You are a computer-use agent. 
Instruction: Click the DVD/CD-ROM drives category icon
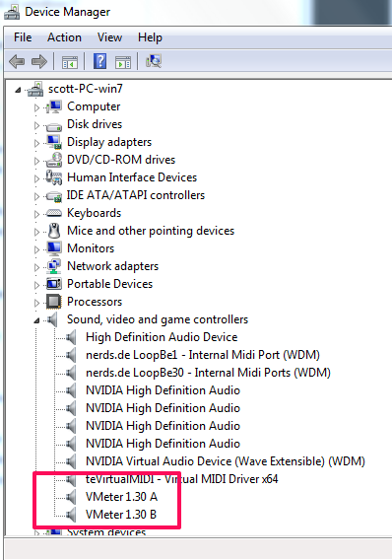pos(54,160)
